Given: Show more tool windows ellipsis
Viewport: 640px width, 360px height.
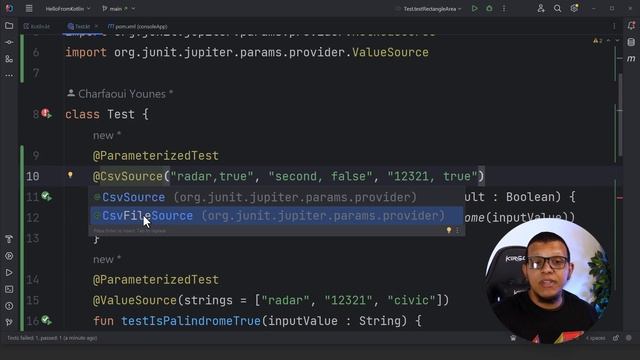Looking at the screenshot, I should coord(9,76).
